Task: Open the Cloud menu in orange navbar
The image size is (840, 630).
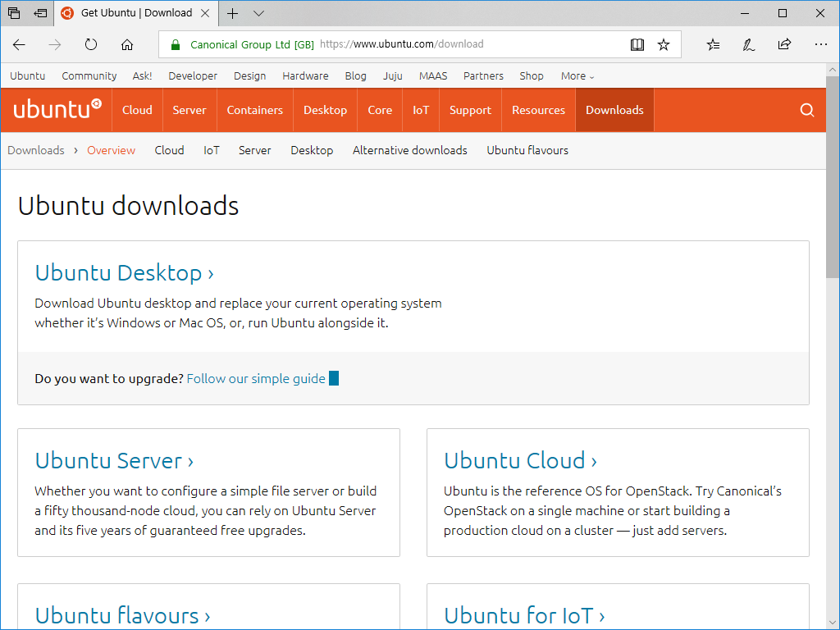Action: pyautogui.click(x=137, y=110)
